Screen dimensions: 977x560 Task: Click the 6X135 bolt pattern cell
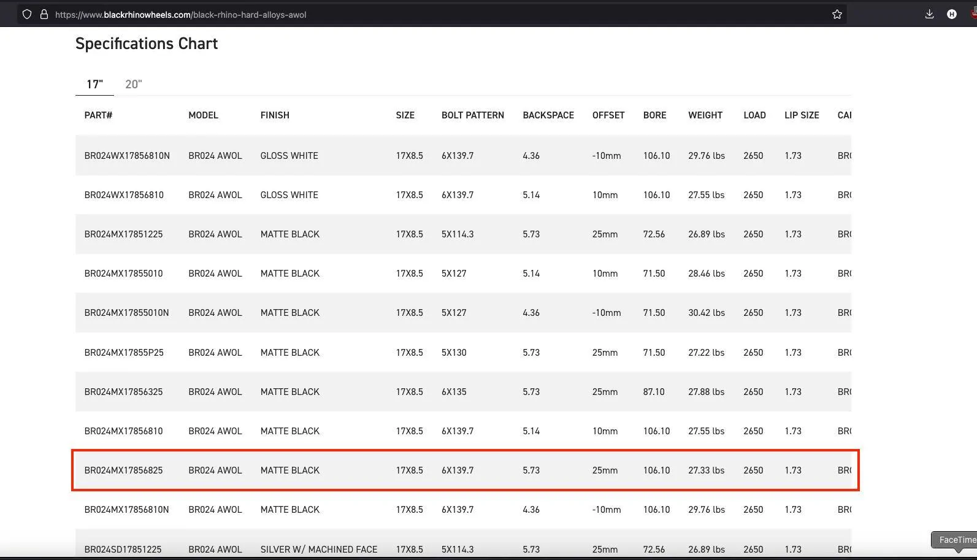(454, 392)
